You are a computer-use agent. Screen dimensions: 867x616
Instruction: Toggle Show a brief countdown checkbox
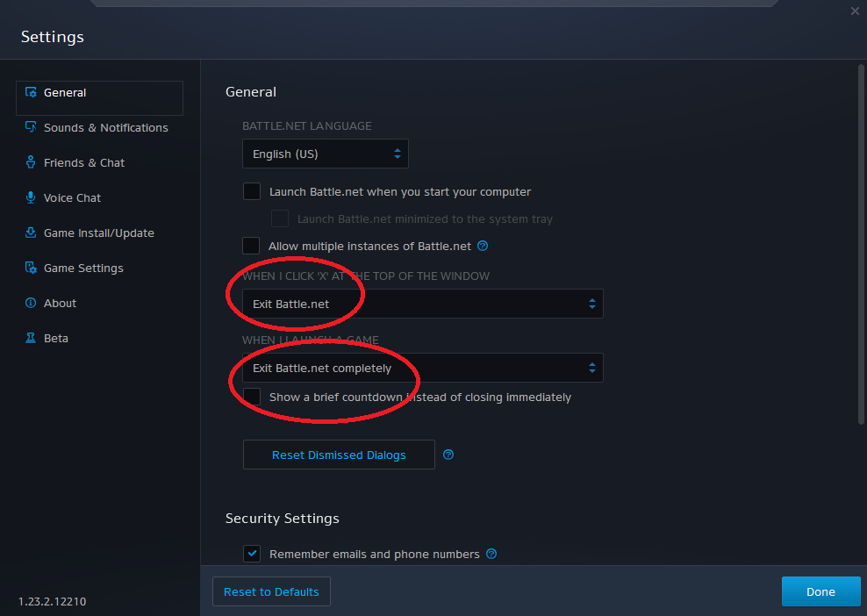(252, 397)
